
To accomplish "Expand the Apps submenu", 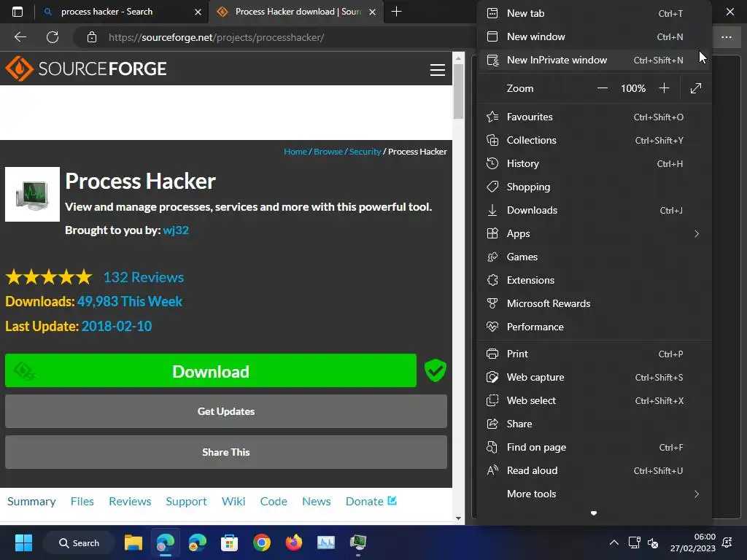I will [594, 233].
